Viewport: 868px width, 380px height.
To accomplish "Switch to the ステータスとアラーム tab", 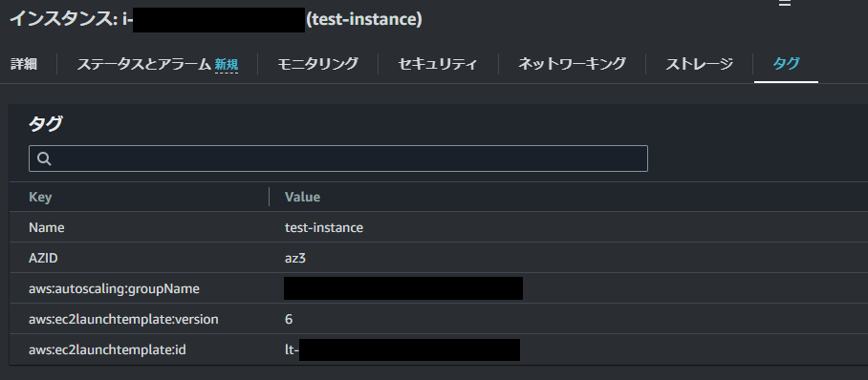I will pyautogui.click(x=144, y=64).
